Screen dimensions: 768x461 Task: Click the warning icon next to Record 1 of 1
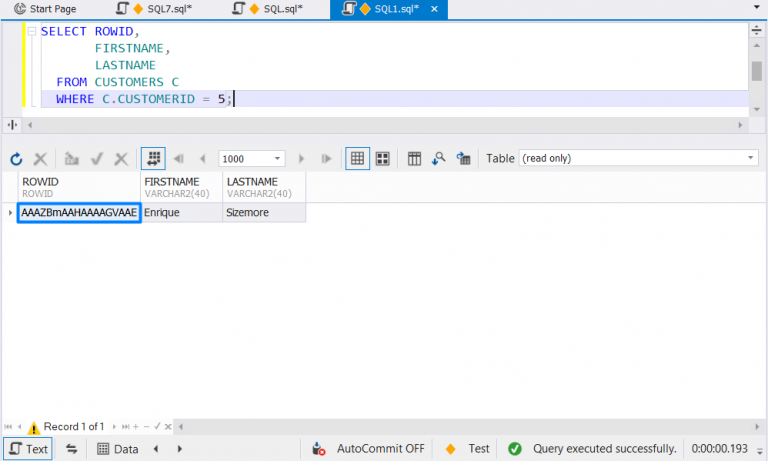coord(33,428)
